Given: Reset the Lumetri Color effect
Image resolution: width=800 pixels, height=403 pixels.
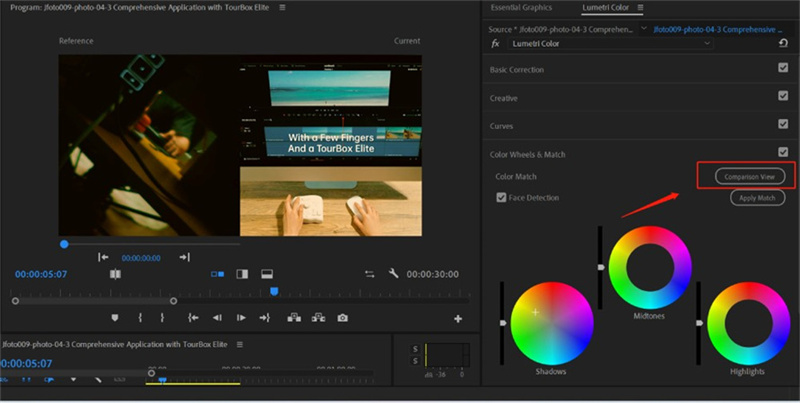Looking at the screenshot, I should pos(782,44).
